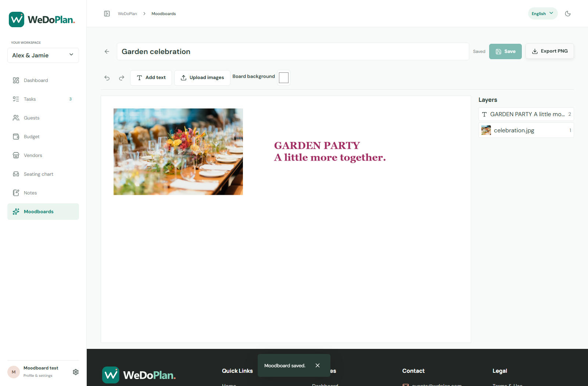This screenshot has height=386, width=588.
Task: Select Moodboards in the sidebar
Action: 43,212
